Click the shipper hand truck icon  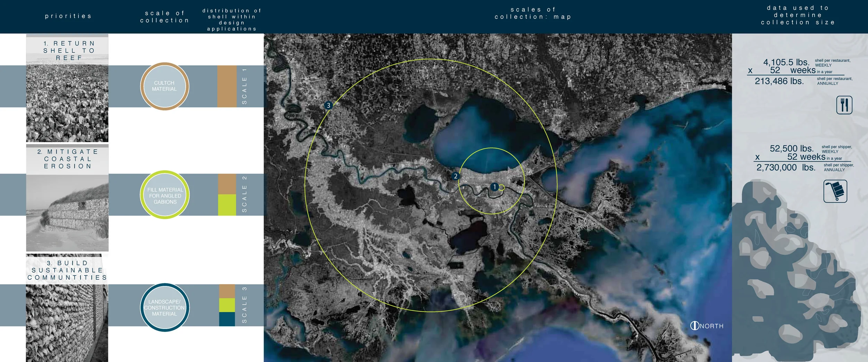tap(835, 191)
